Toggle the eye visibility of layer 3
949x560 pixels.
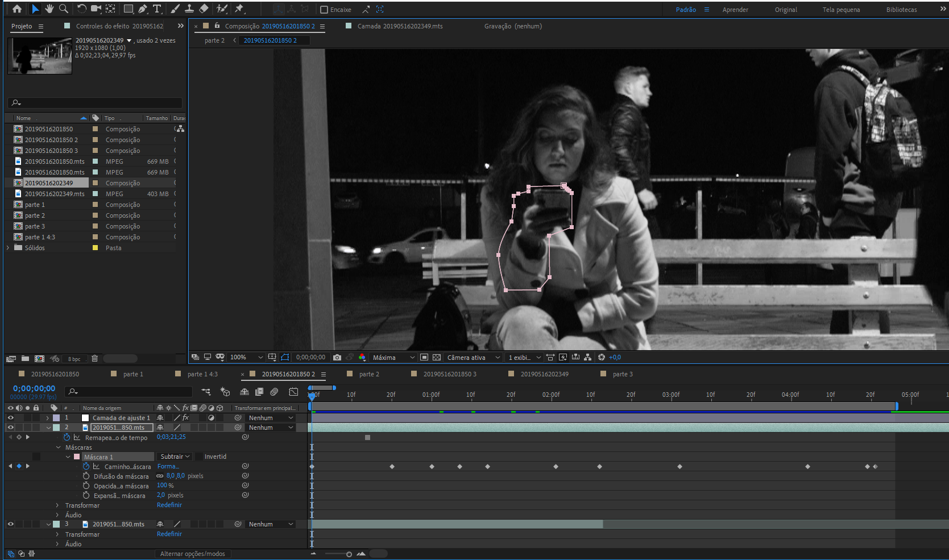tap(10, 524)
